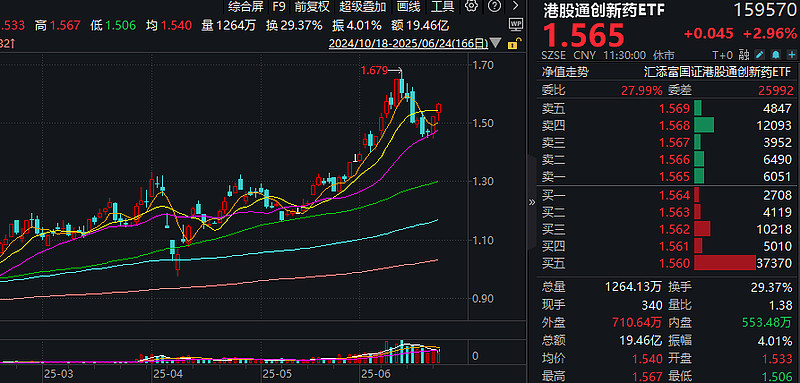This screenshot has height=383, width=800.
Task: Open the 工具 menu
Action: pyautogui.click(x=442, y=6)
